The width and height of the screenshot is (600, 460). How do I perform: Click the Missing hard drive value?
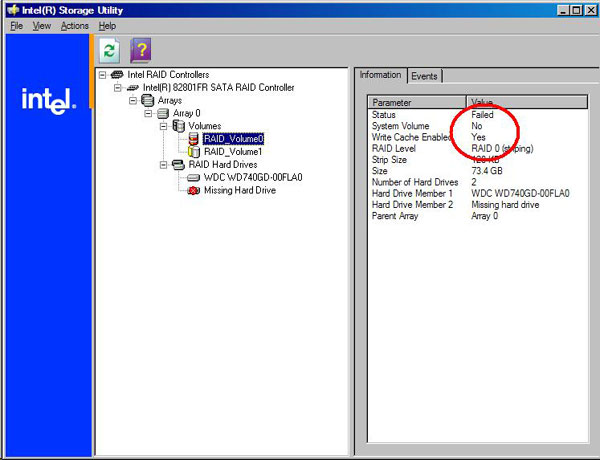point(505,205)
